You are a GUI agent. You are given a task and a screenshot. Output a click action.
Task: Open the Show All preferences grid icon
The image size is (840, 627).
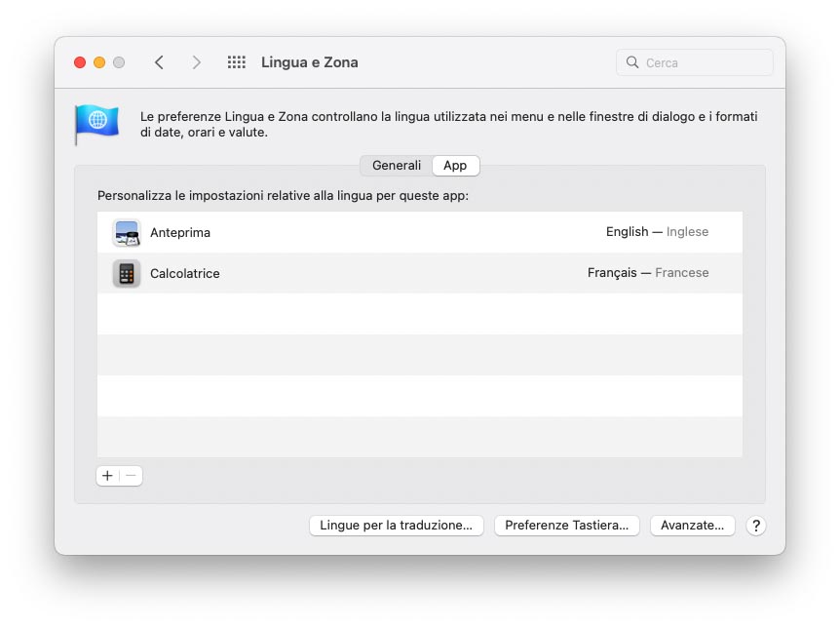pos(236,61)
